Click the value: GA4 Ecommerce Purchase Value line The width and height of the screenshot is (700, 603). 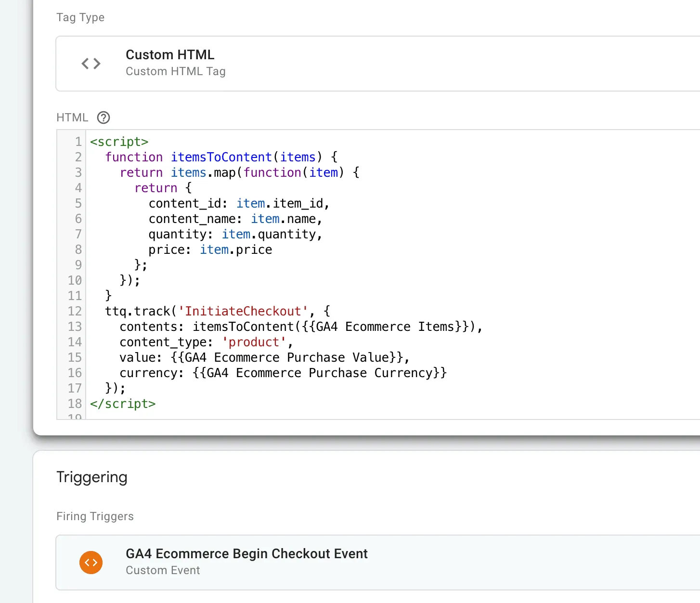click(265, 357)
